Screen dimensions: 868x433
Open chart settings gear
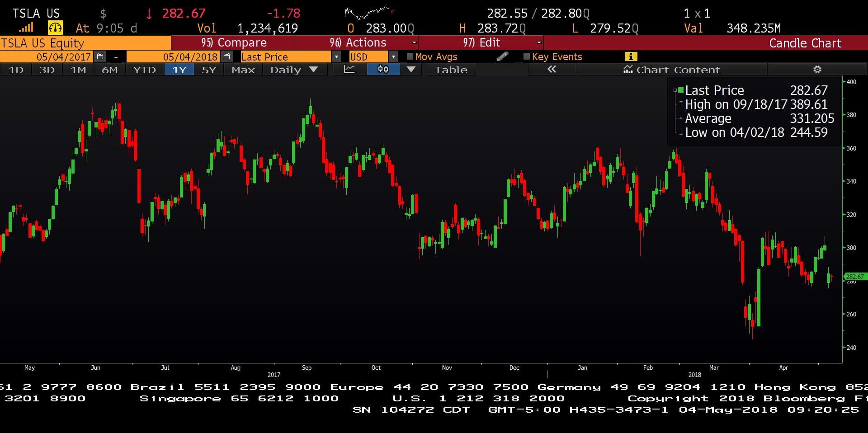[x=817, y=70]
